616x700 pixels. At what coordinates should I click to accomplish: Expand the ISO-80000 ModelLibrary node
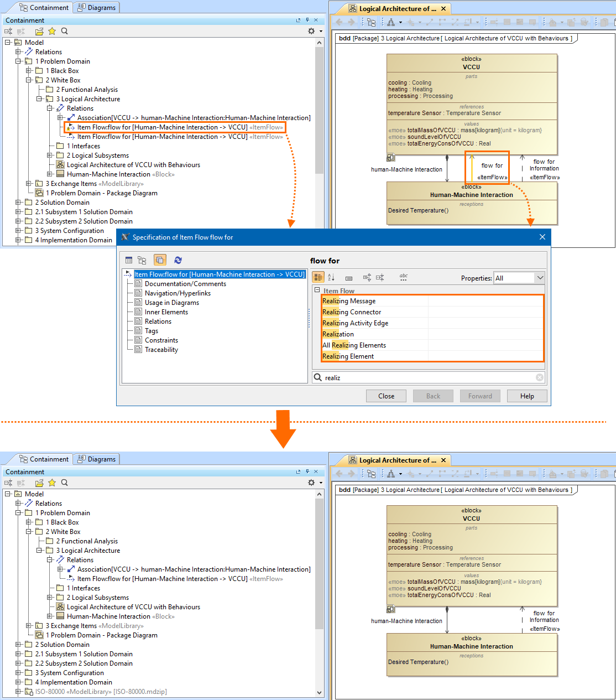click(18, 692)
